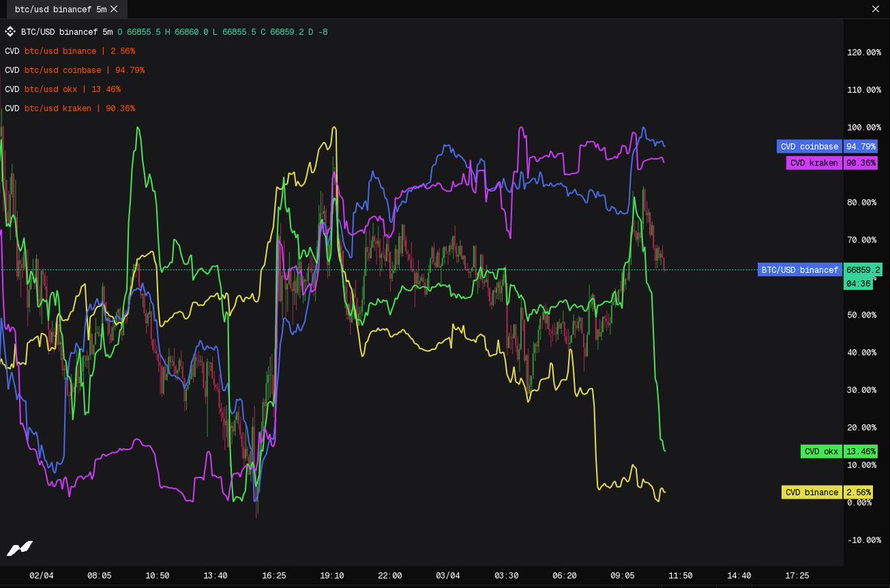This screenshot has height=588, width=890.
Task: Click the yellow CVD binance axis label
Action: point(811,492)
